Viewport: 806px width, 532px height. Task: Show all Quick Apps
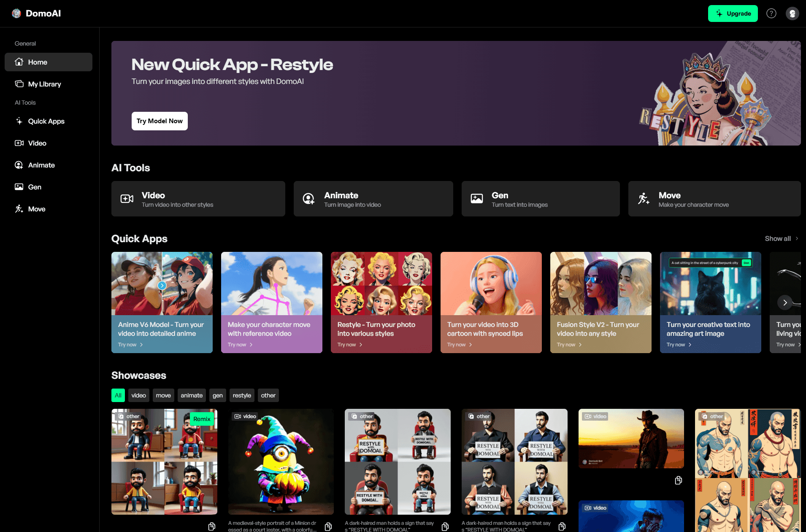tap(782, 238)
